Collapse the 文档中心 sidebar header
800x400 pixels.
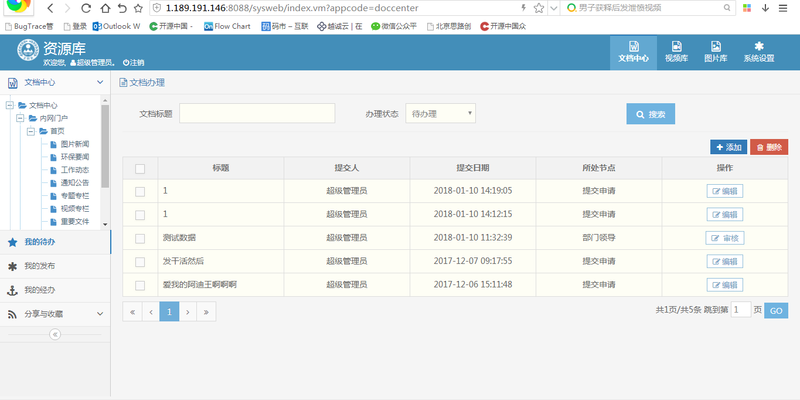point(55,82)
